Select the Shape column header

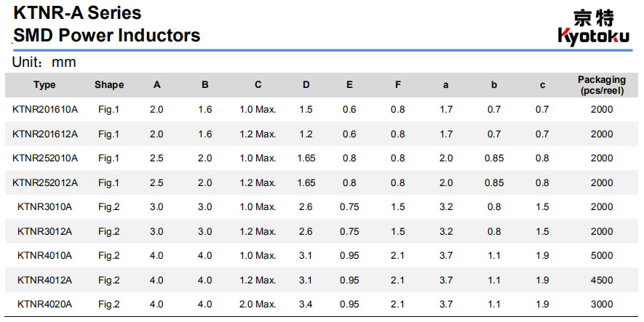tap(109, 85)
